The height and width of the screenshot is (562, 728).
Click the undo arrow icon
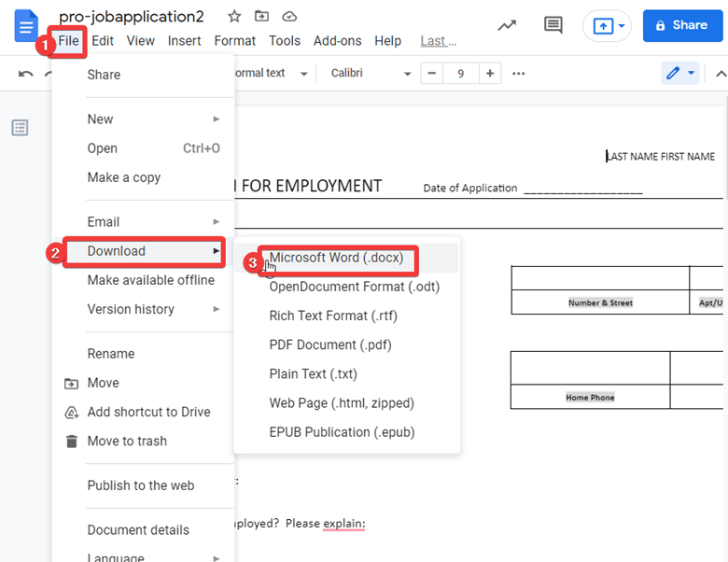25,74
